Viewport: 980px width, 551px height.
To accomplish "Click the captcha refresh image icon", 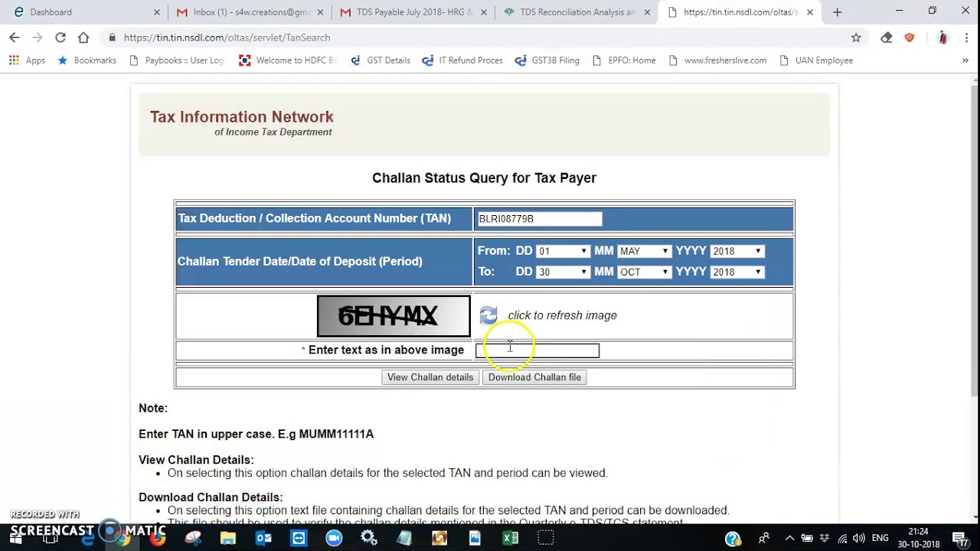I will [x=488, y=315].
